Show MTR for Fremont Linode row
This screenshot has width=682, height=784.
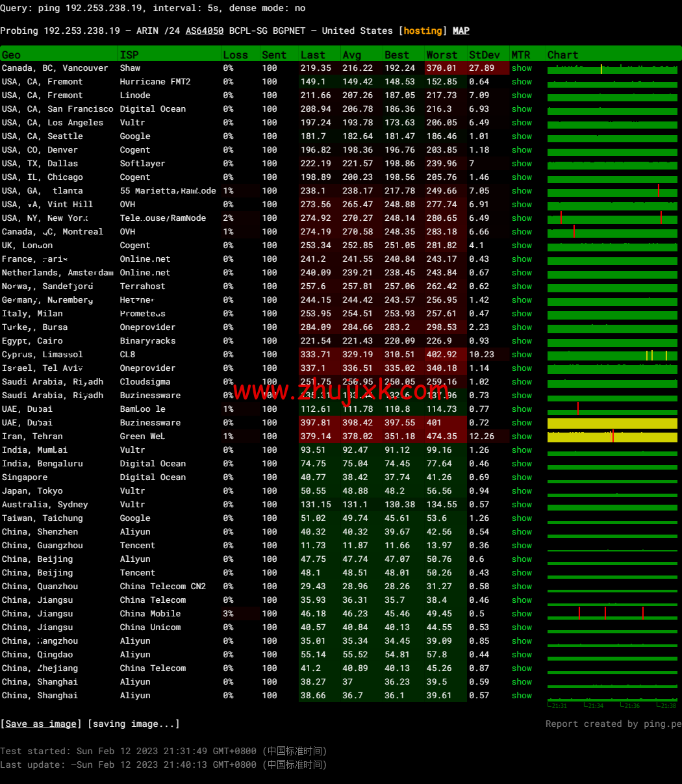(x=521, y=95)
